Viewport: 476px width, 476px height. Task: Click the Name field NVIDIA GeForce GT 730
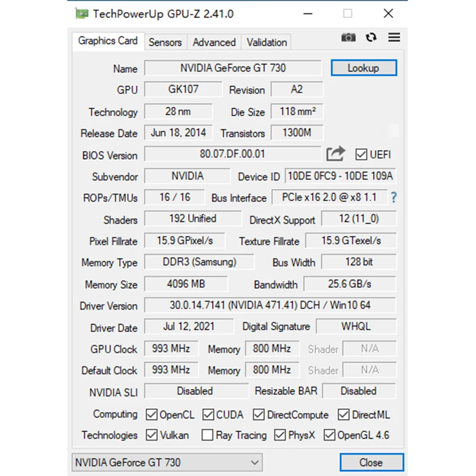click(x=233, y=68)
